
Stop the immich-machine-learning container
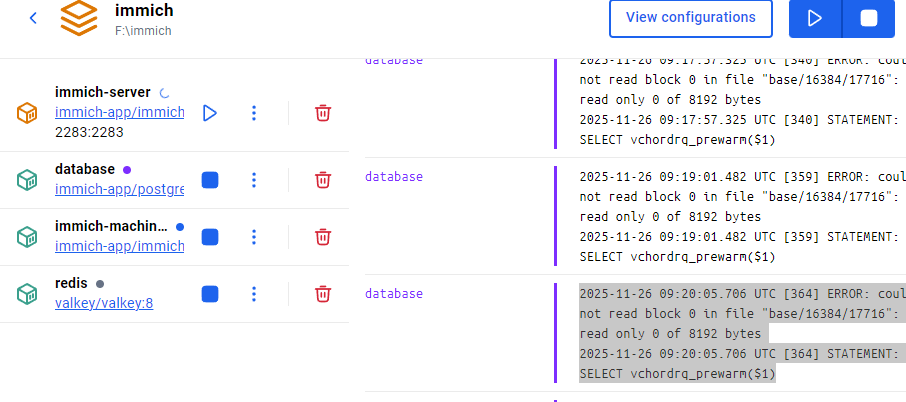[x=210, y=237]
